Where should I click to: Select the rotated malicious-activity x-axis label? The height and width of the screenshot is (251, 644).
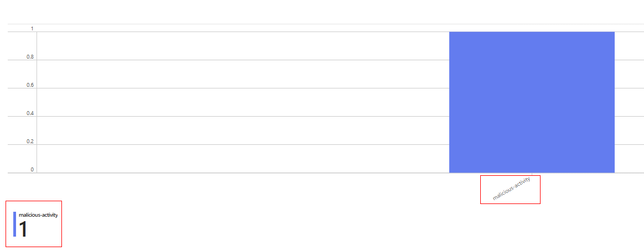pyautogui.click(x=511, y=189)
